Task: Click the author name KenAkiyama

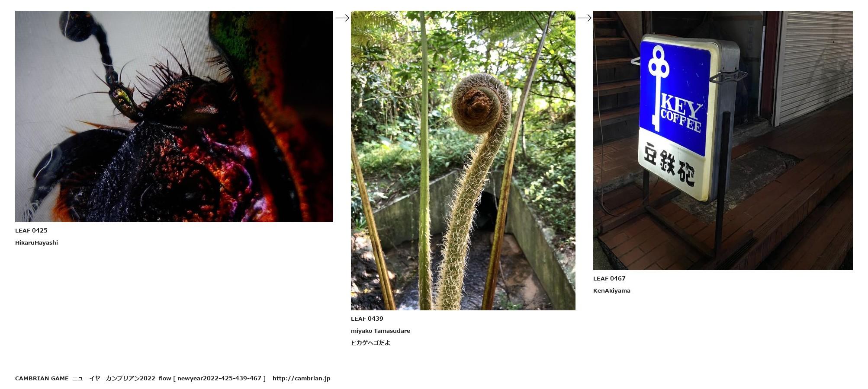Action: point(611,291)
